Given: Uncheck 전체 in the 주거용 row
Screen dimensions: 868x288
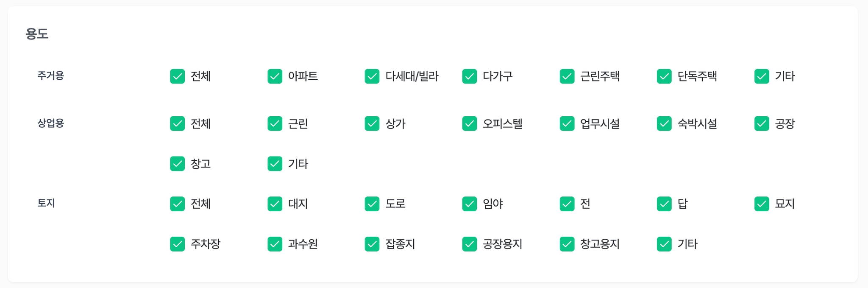Looking at the screenshot, I should [177, 76].
